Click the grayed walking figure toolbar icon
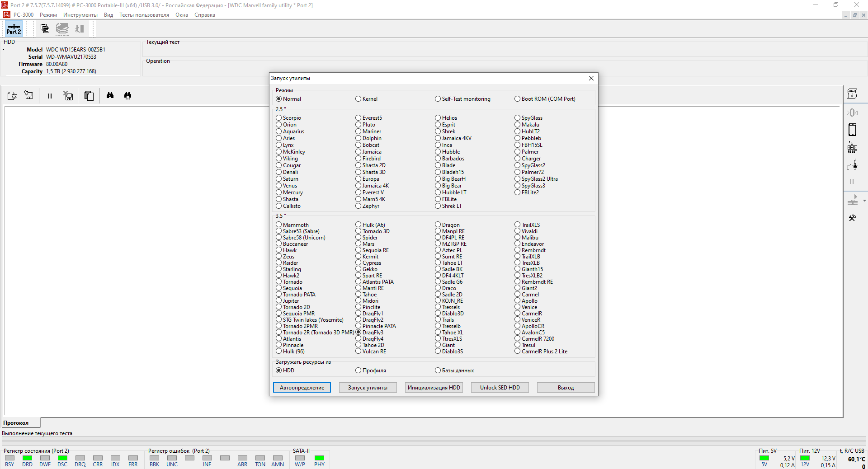This screenshot has height=469, width=868. click(x=80, y=28)
